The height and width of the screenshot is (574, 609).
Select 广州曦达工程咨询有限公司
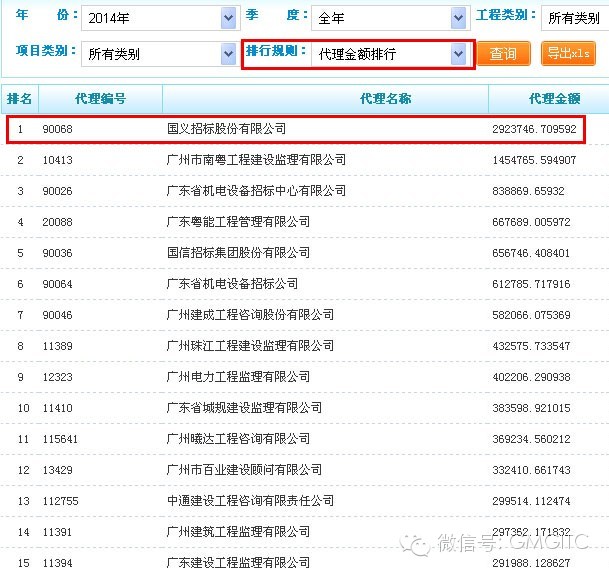click(238, 439)
